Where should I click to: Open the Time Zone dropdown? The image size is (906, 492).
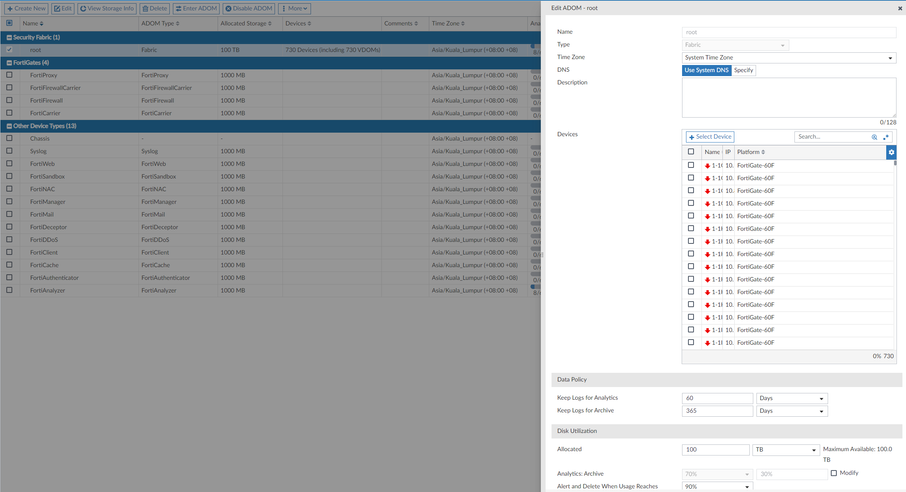pos(789,58)
